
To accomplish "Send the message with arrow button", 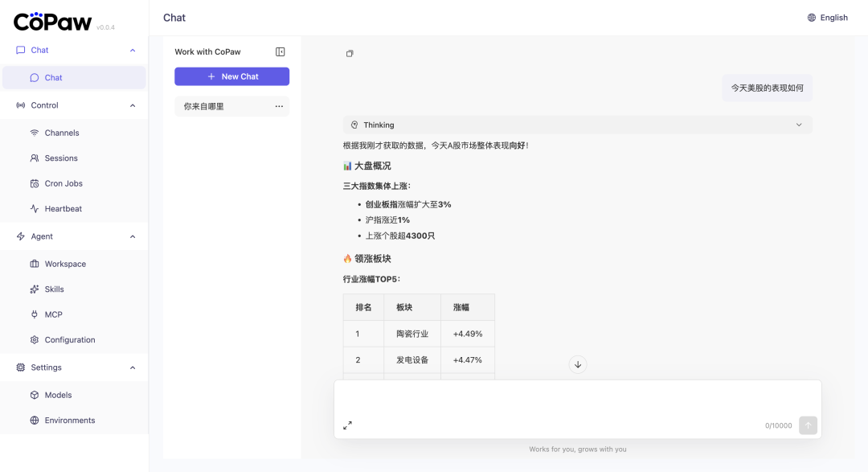I will (x=808, y=425).
